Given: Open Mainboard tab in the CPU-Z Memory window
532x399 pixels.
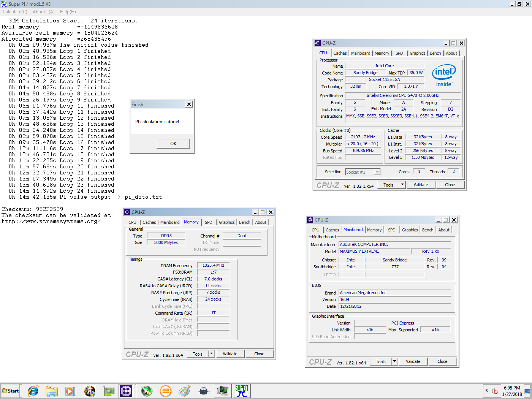Looking at the screenshot, I should pos(170,222).
